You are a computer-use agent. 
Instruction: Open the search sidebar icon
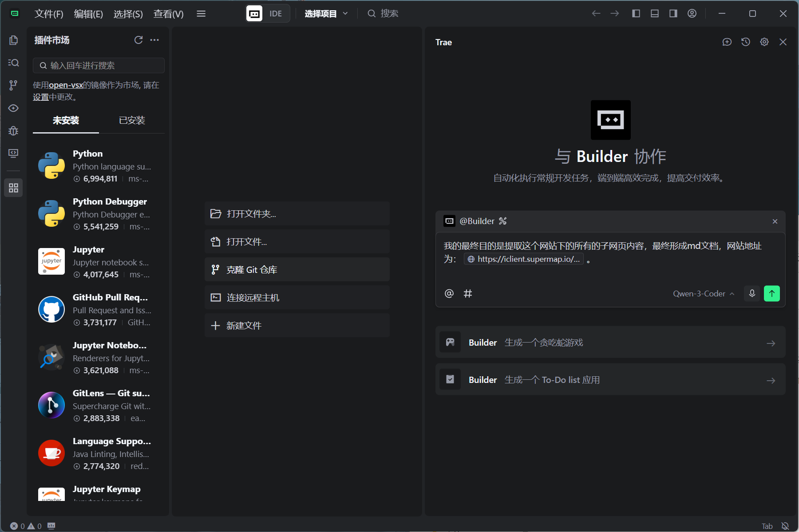point(13,63)
